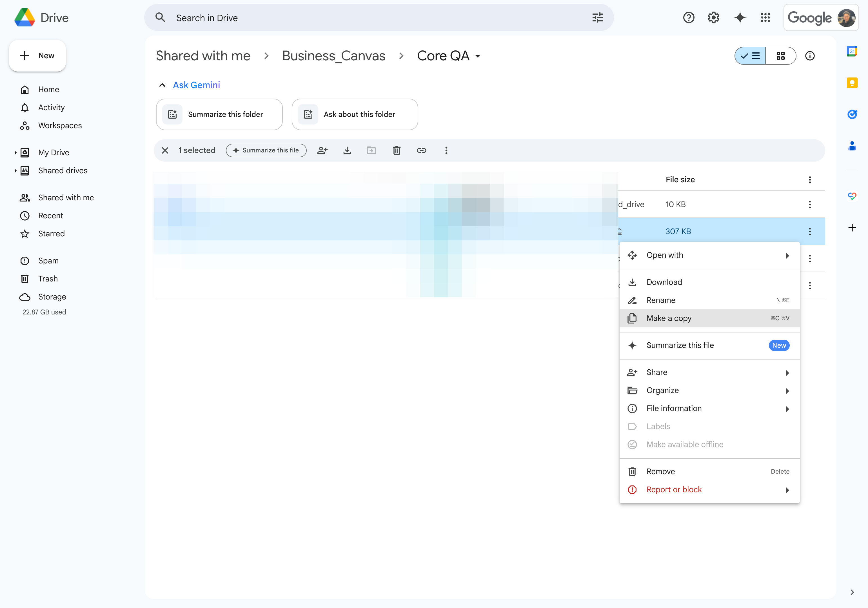Select Summarize this file menu entry
Viewport: 868px width, 608px height.
pyautogui.click(x=709, y=345)
